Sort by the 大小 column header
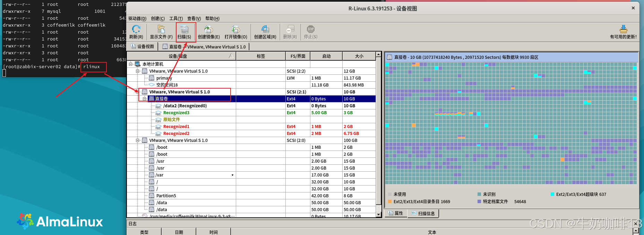This screenshot has width=644, height=235. coord(359,56)
